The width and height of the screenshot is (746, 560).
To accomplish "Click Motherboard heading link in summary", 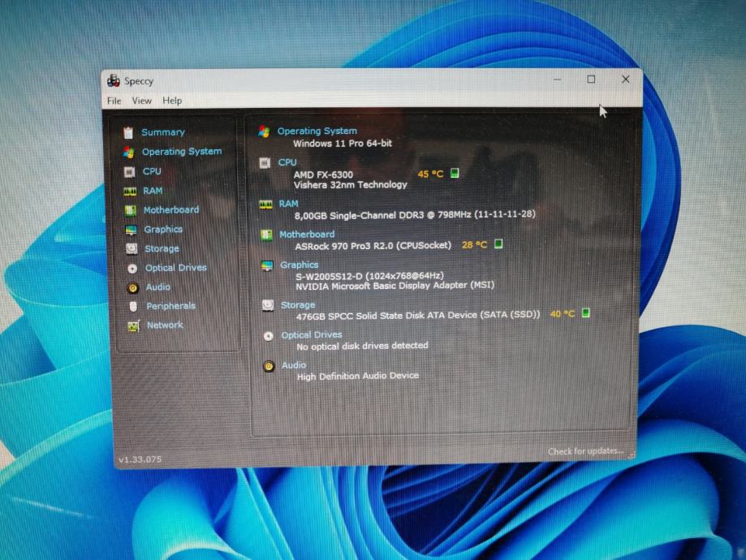I will click(x=307, y=234).
